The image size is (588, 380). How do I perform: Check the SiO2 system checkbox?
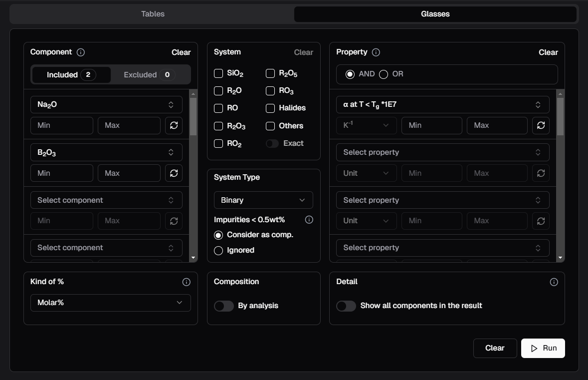[x=218, y=74]
